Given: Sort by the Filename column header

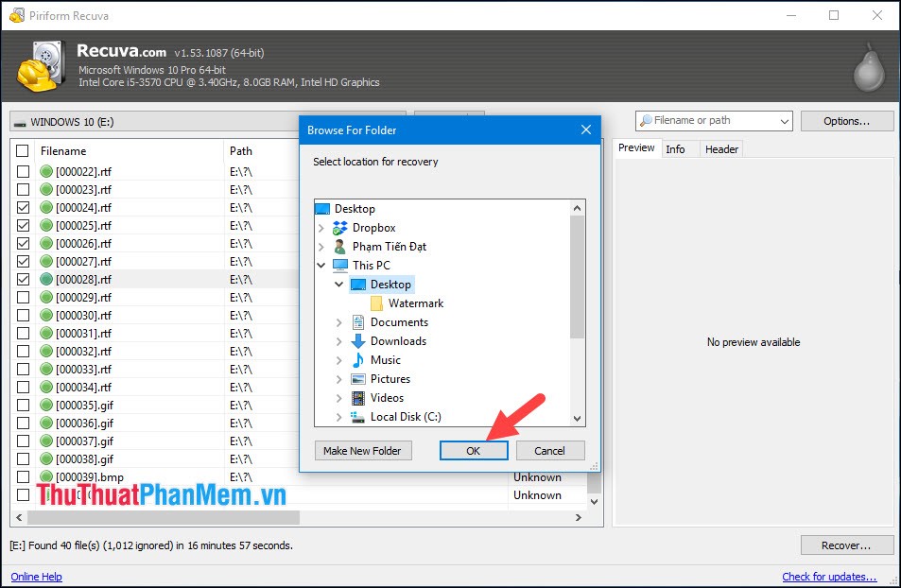Looking at the screenshot, I should pyautogui.click(x=129, y=151).
